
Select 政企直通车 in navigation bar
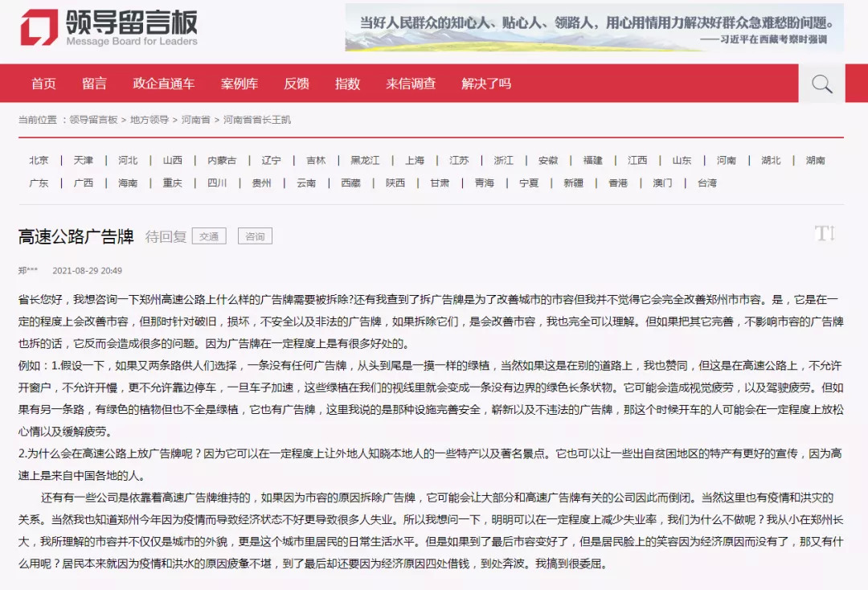[164, 84]
